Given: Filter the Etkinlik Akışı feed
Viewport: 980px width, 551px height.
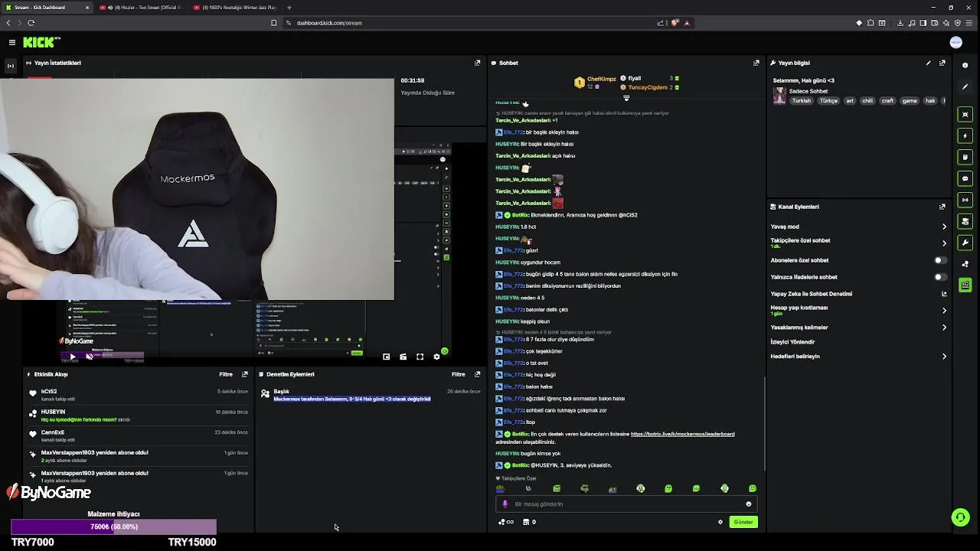Looking at the screenshot, I should [226, 374].
